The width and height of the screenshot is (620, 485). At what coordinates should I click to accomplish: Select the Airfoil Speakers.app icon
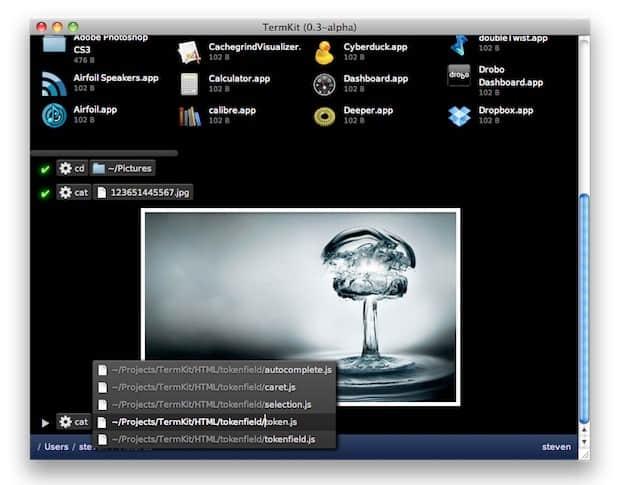tap(54, 84)
